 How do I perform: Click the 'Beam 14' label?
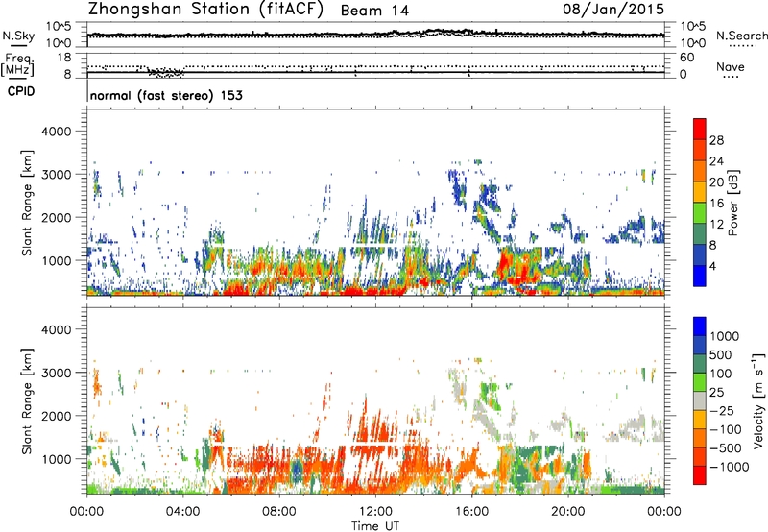pos(374,11)
